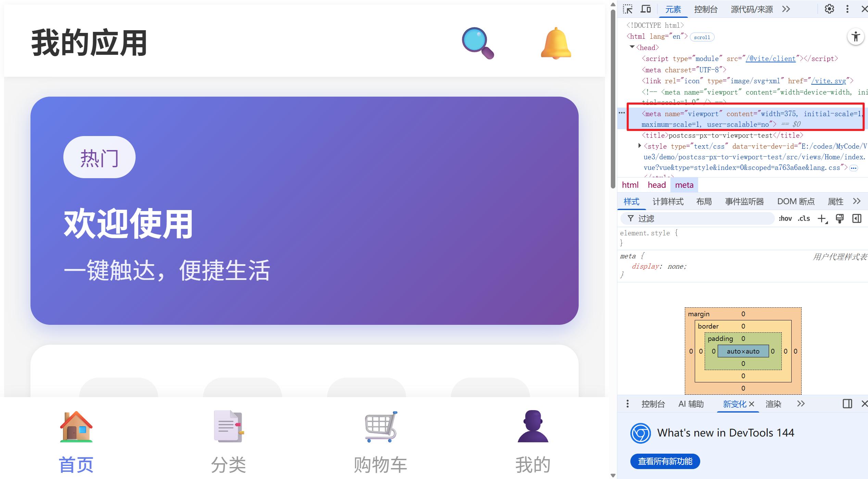The image size is (868, 479).
Task: Show more DevTools panel tabs
Action: coord(786,9)
